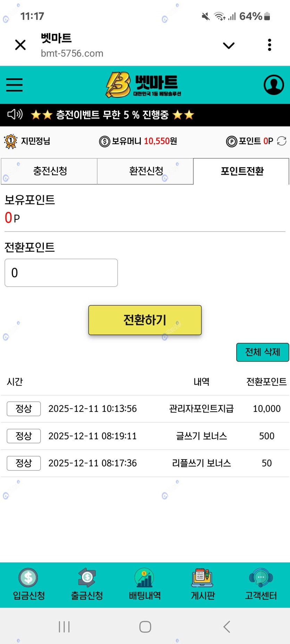
Task: Tap the Android back navigation button
Action: [x=226, y=627]
